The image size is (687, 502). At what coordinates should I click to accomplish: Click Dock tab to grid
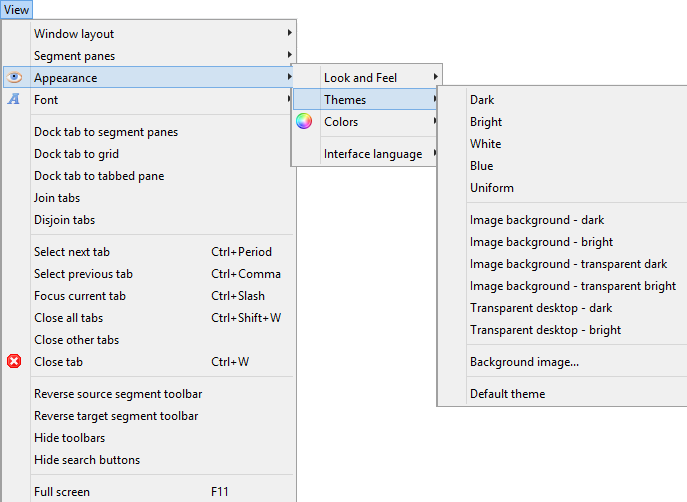tap(76, 154)
